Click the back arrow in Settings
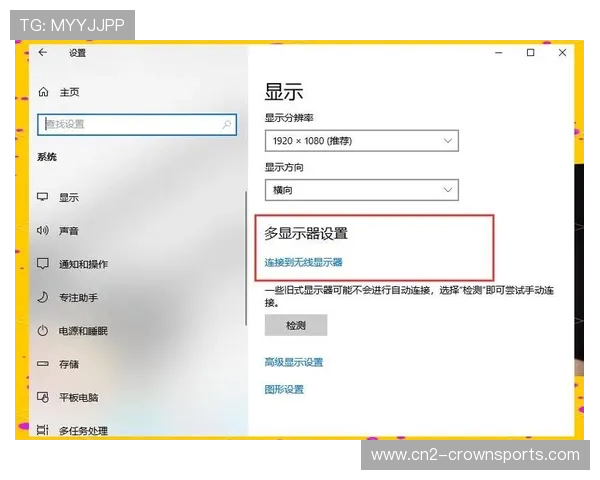Image resolution: width=600 pixels, height=480 pixels. pyautogui.click(x=42, y=52)
